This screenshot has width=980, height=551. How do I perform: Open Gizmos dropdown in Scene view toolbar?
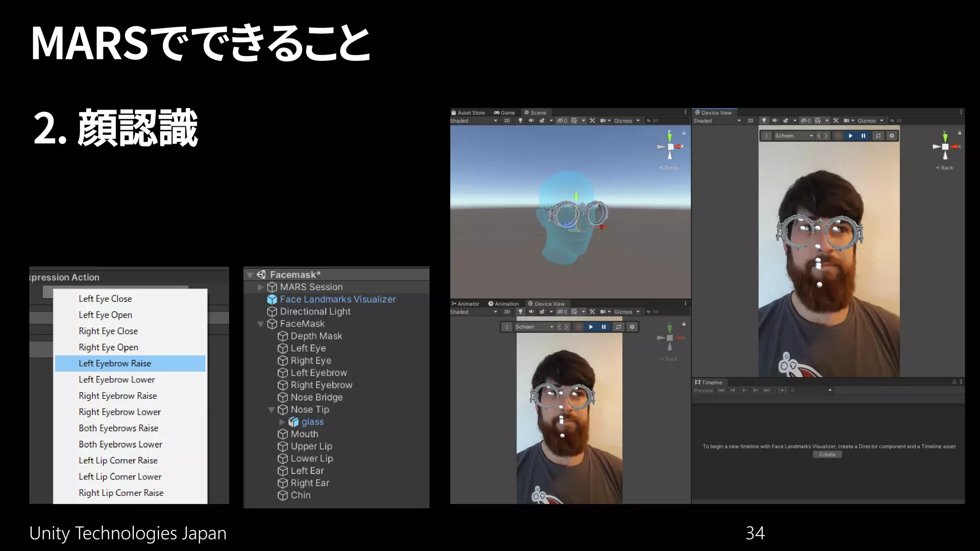coord(626,121)
